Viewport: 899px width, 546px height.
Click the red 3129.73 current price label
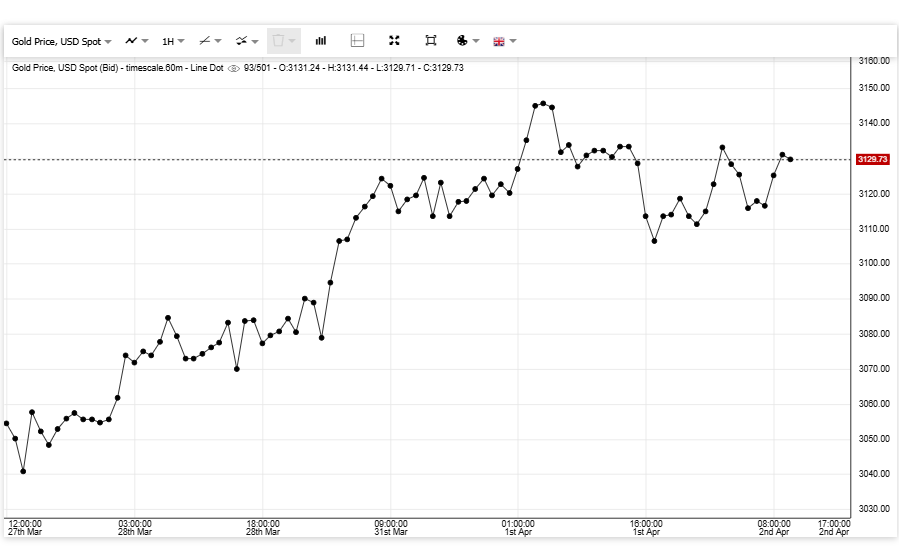[x=872, y=159]
